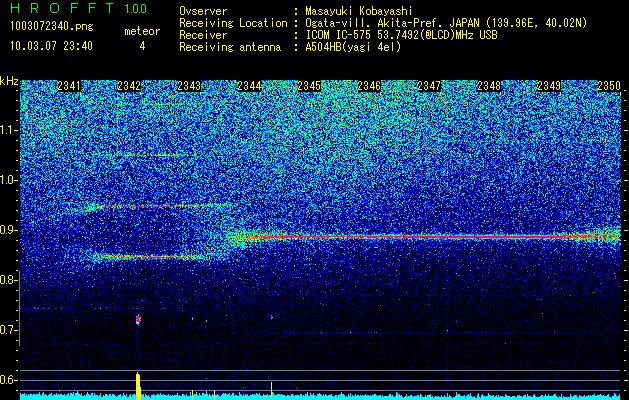Click the HROFFT program title text
The width and height of the screenshot is (629, 400).
pyautogui.click(x=63, y=8)
